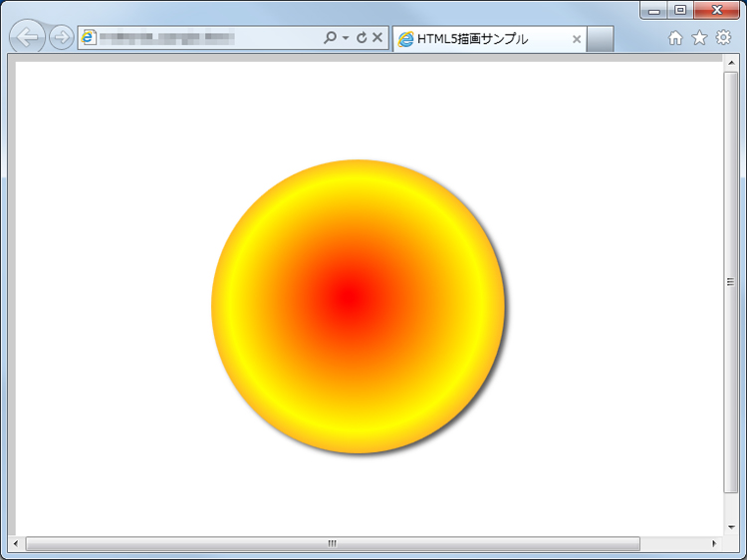The height and width of the screenshot is (560, 747).
Task: Close the HTML5描画サンプル tab
Action: tap(577, 39)
